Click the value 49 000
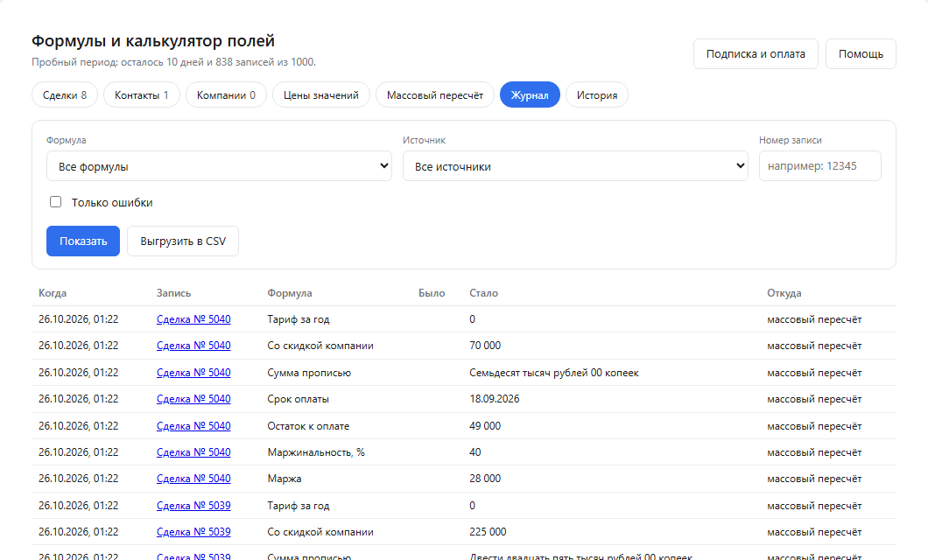This screenshot has width=928, height=560. 485,426
